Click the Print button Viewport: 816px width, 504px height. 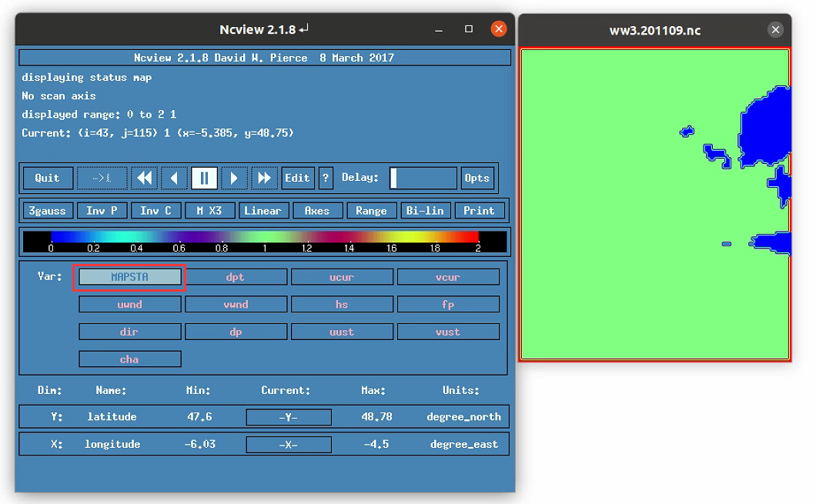tap(479, 211)
